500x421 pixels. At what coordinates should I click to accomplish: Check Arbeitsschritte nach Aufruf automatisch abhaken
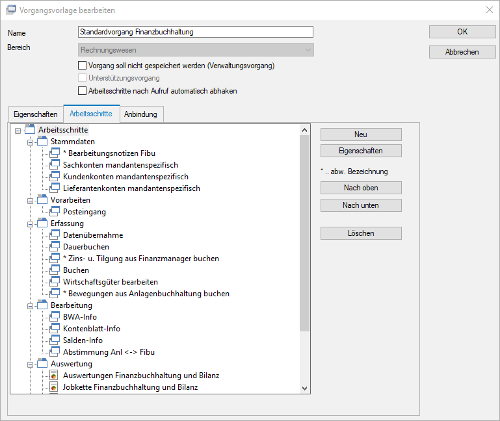(x=82, y=91)
